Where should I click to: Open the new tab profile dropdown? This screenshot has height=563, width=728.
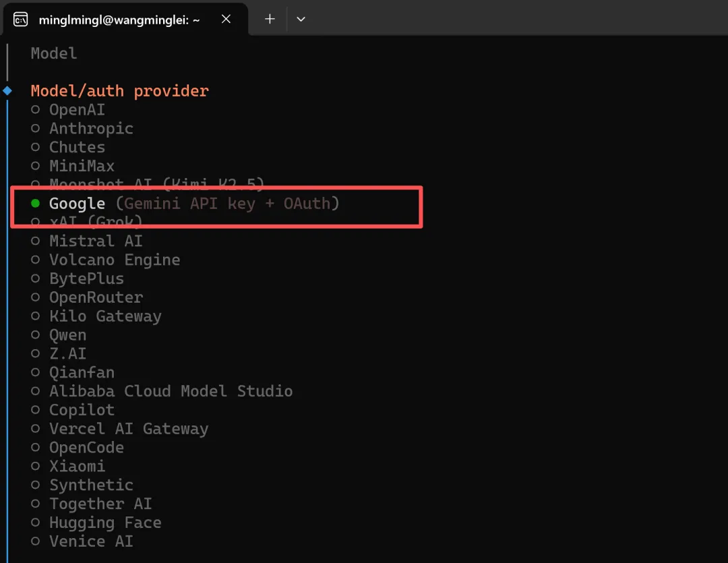(301, 20)
